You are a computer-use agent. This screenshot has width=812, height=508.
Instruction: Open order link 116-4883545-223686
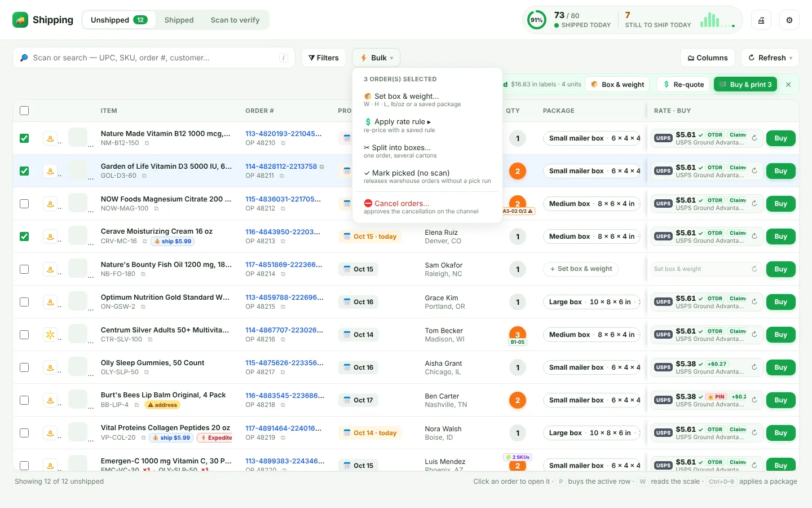pyautogui.click(x=285, y=396)
